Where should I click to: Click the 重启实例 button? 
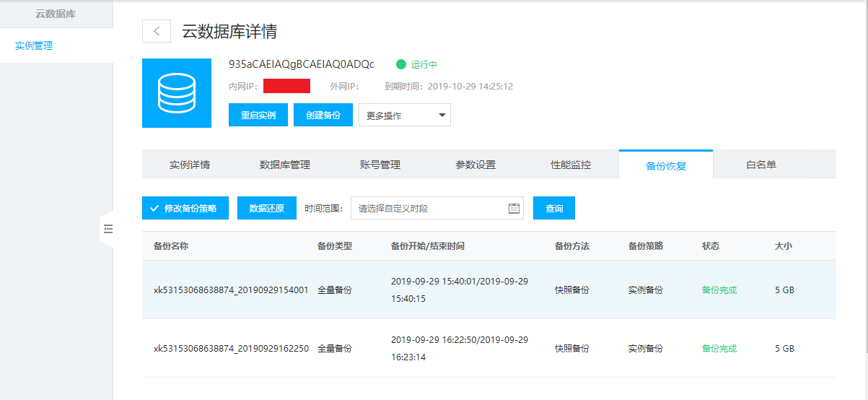pos(258,116)
